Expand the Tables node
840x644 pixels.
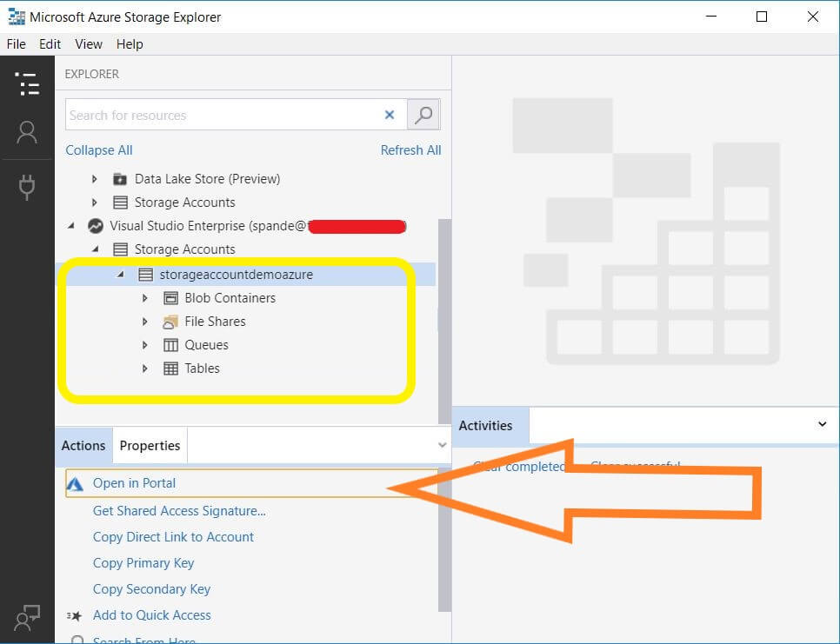pos(144,368)
